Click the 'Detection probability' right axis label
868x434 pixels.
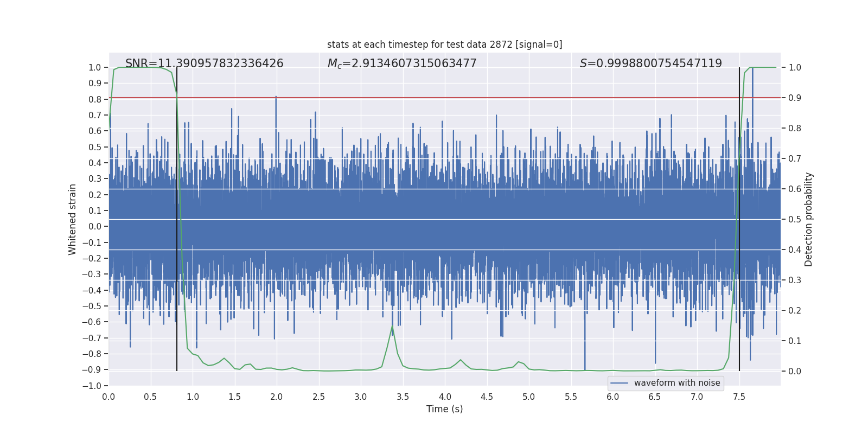click(808, 219)
